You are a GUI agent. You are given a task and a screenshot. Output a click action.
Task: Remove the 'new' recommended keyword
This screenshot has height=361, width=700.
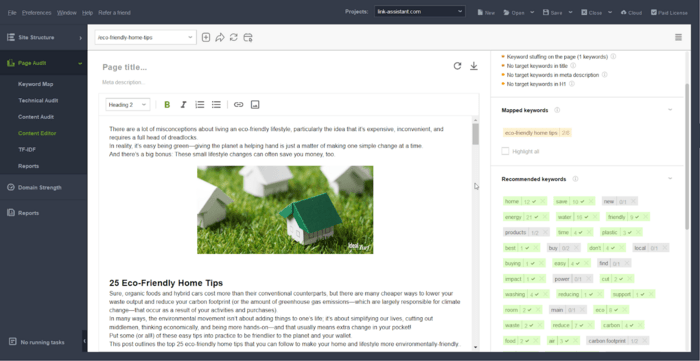pyautogui.click(x=632, y=202)
